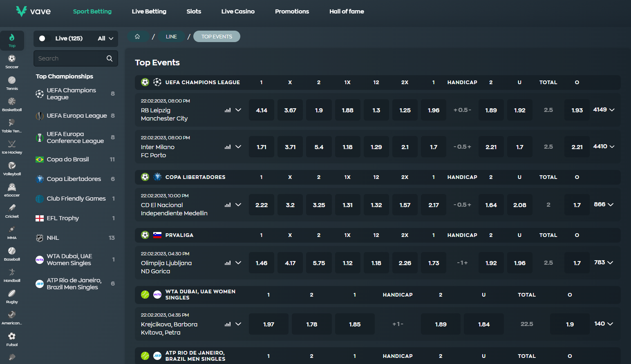This screenshot has height=364, width=631.
Task: Open Copa do Brasil championship
Action: click(x=75, y=159)
